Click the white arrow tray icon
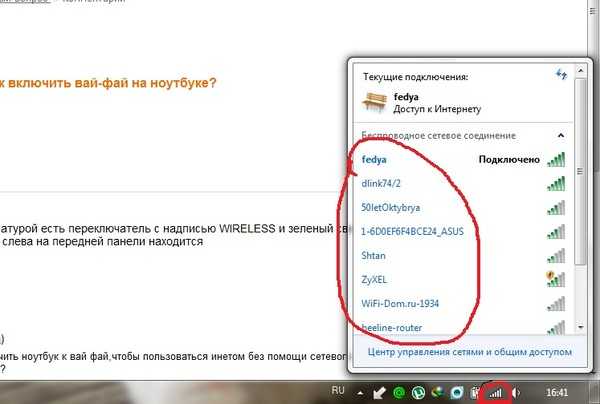The image size is (600, 404). pos(379,393)
